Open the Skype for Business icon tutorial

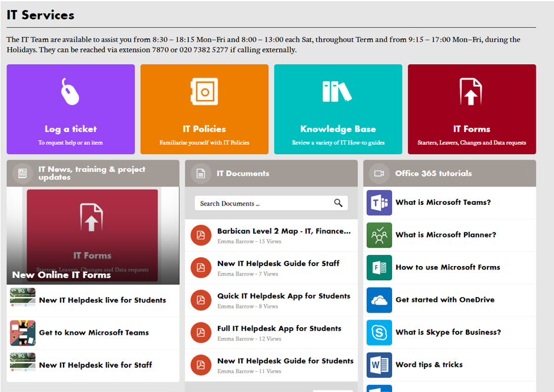click(379, 333)
